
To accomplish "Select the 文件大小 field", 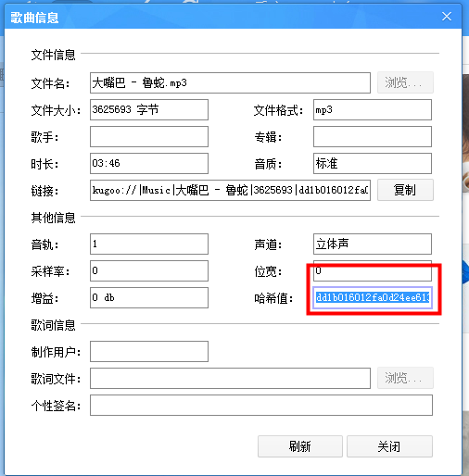I will click(149, 109).
